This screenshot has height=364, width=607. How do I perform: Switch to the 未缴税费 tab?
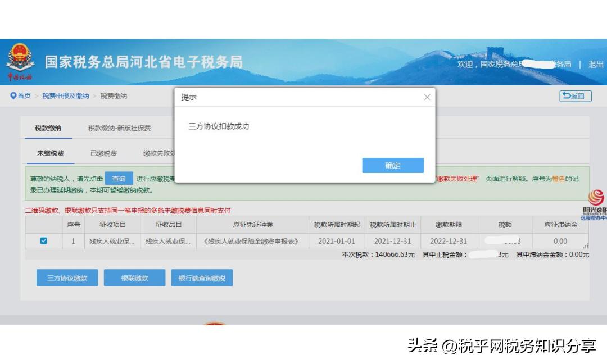click(x=49, y=152)
